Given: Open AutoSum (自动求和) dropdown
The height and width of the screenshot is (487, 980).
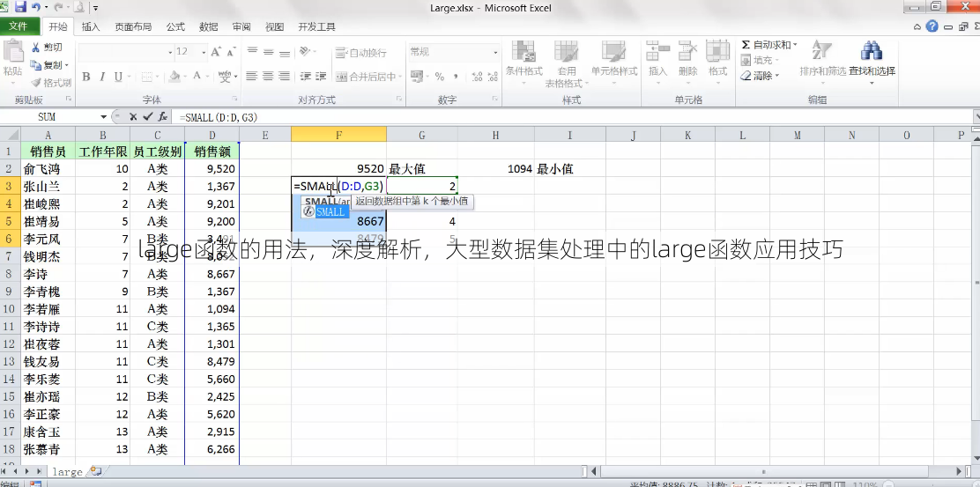Looking at the screenshot, I should (x=795, y=45).
